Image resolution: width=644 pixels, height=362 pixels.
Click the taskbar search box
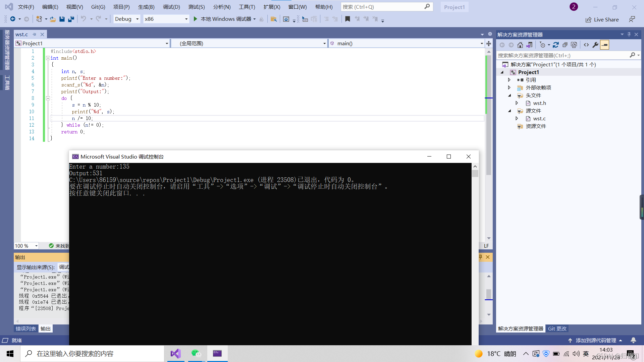coord(92,354)
